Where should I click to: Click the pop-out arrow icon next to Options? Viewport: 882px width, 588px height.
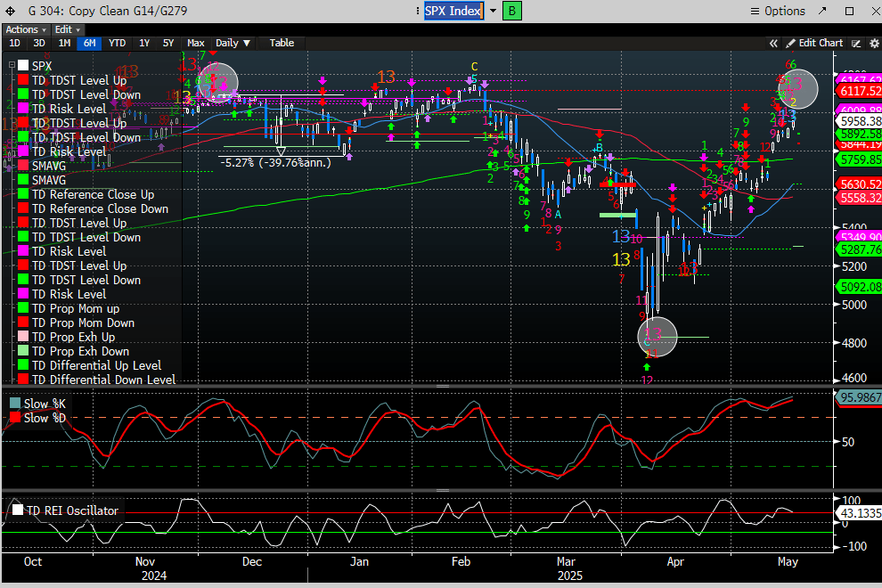pos(822,11)
